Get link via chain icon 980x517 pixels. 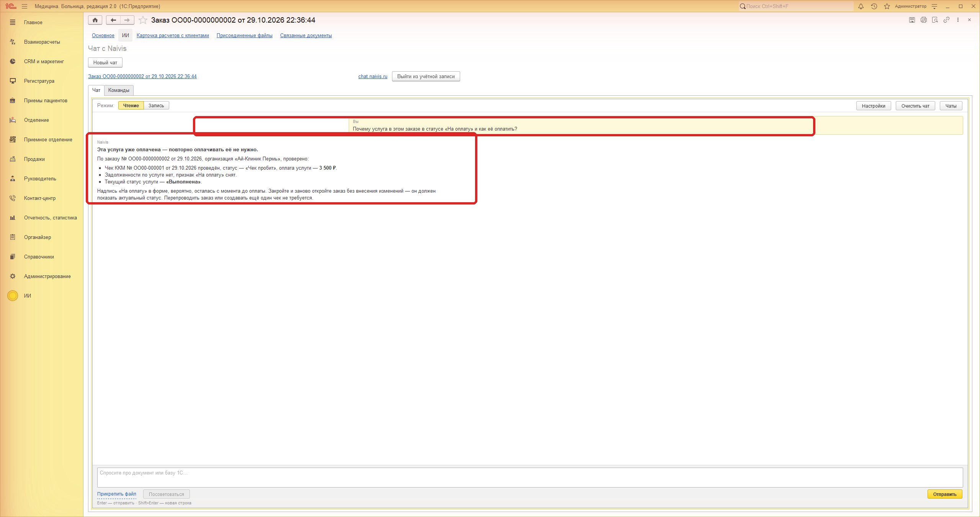click(946, 20)
